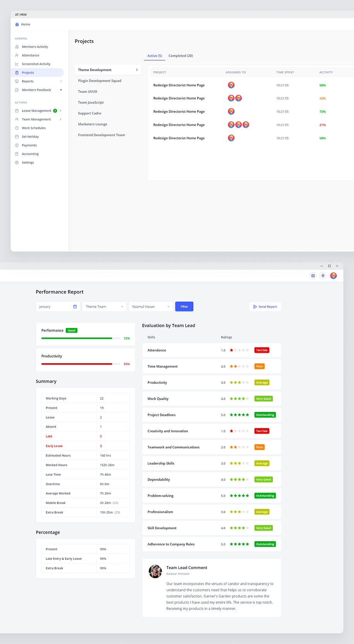
Task: Click the Early Leave summary row
Action: coord(85,446)
